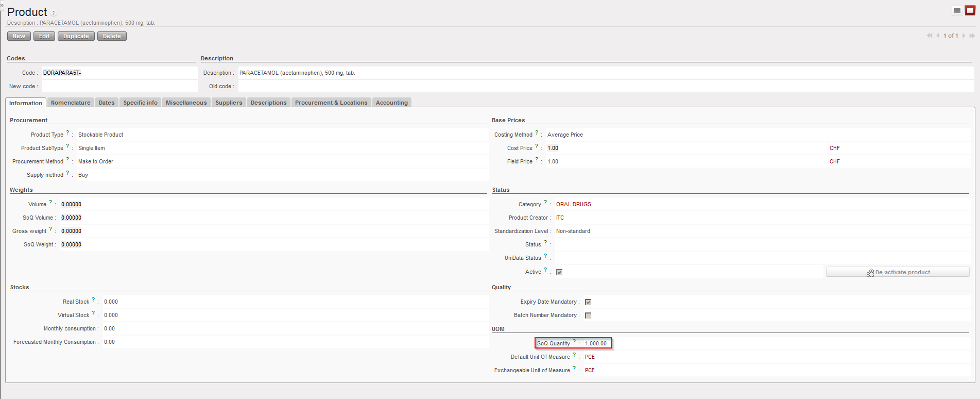Click De-activate product button
980x399 pixels.
898,272
